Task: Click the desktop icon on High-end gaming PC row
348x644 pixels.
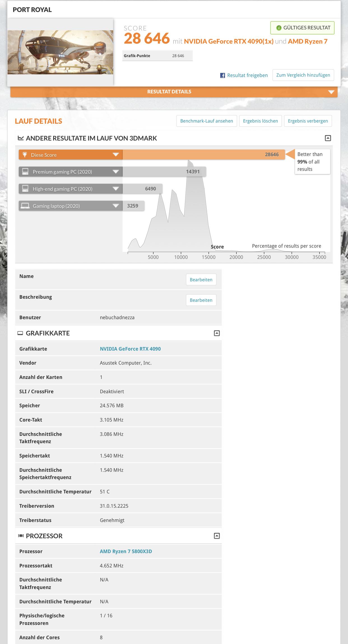Action: pyautogui.click(x=25, y=189)
